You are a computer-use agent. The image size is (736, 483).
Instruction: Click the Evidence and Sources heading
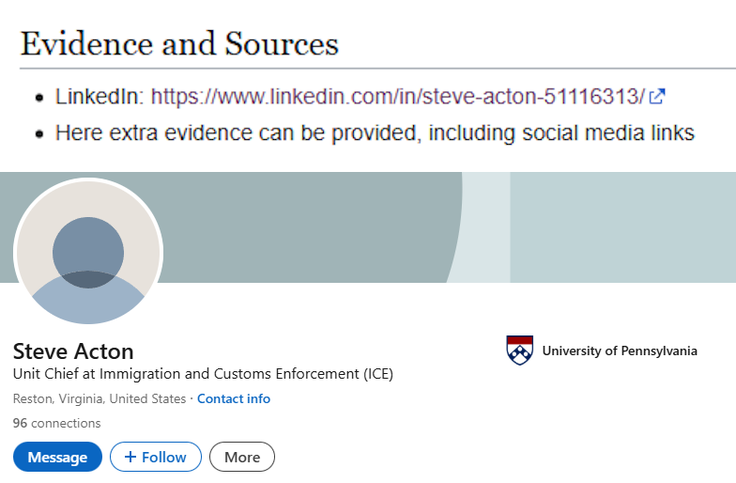(180, 44)
